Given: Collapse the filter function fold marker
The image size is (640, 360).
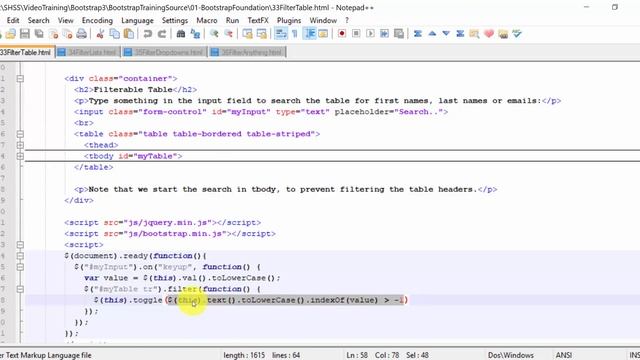Looking at the screenshot, I should [20, 289].
